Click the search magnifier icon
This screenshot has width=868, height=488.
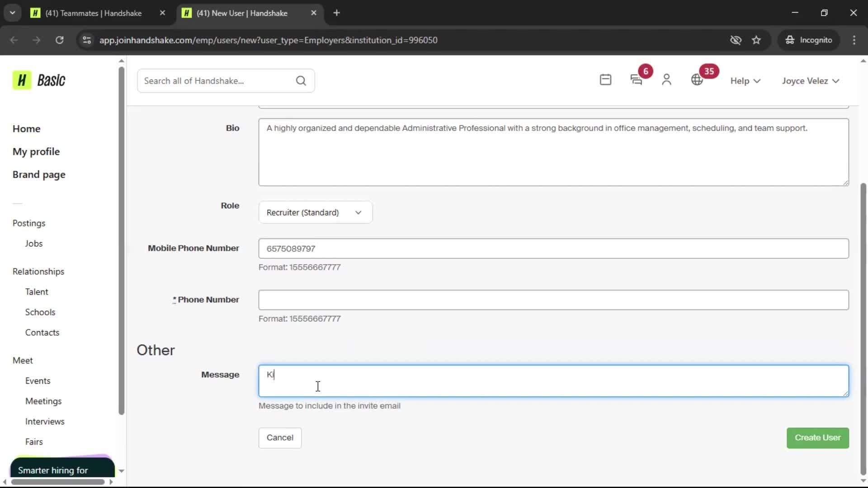pyautogui.click(x=301, y=81)
